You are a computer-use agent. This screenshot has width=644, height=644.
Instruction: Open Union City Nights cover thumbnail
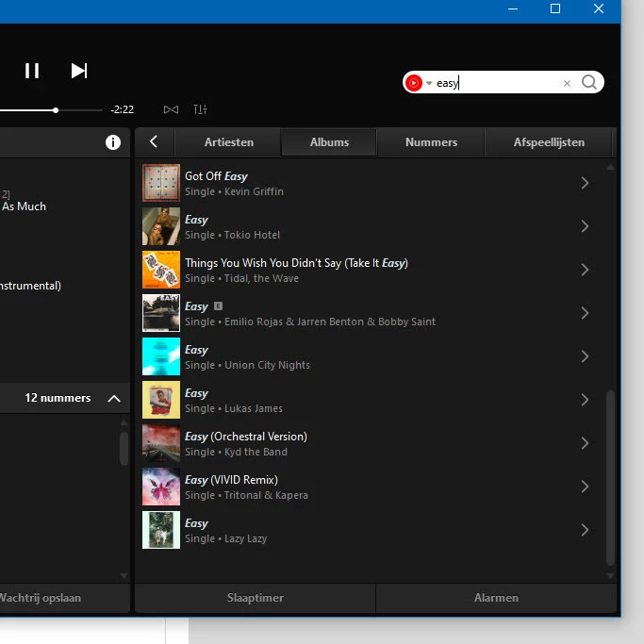(x=161, y=356)
